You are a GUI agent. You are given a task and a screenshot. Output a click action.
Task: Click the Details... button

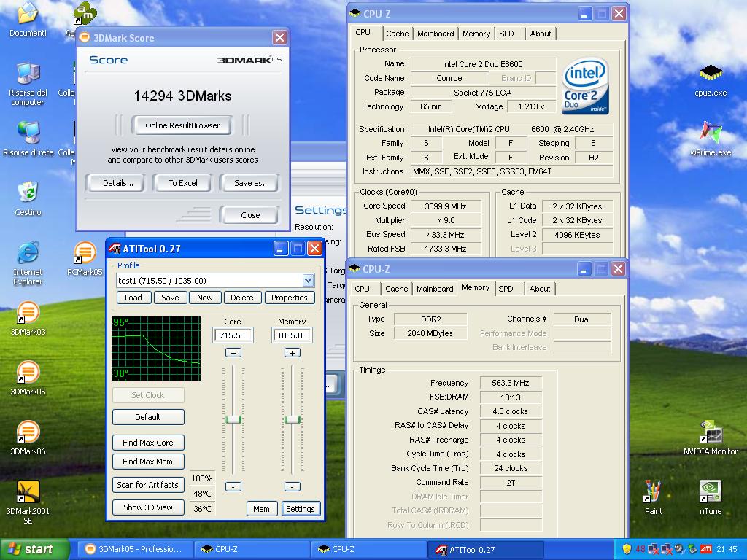pyautogui.click(x=117, y=183)
